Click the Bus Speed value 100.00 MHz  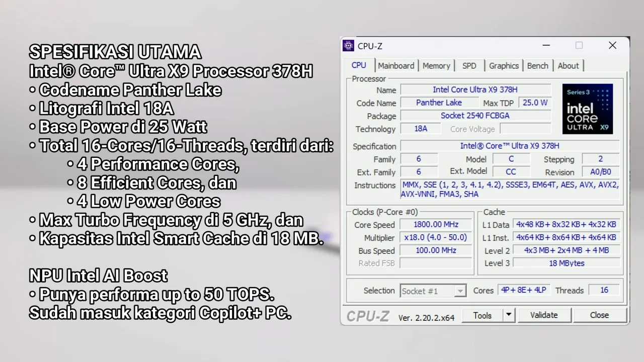pyautogui.click(x=436, y=250)
